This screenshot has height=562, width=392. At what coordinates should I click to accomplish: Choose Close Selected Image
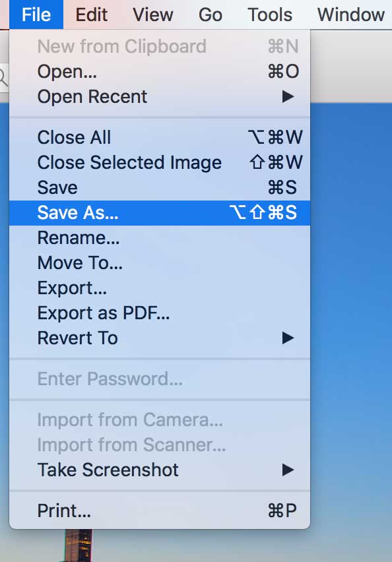(x=129, y=162)
